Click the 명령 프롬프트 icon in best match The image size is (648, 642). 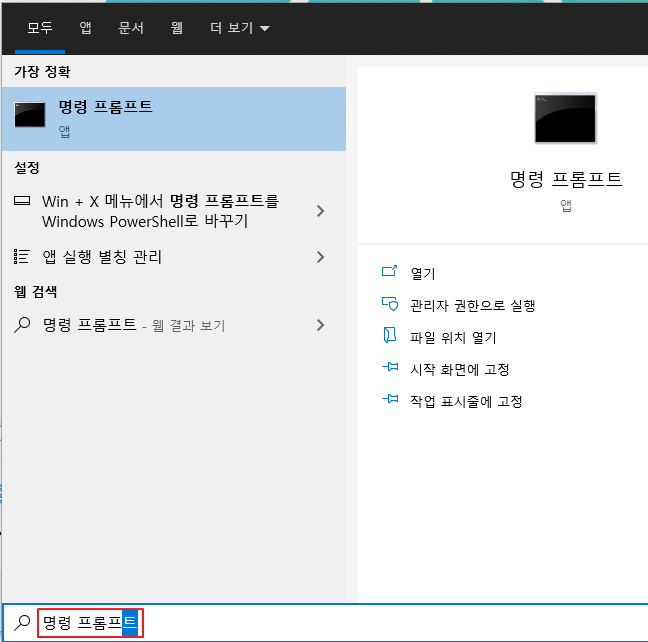(x=30, y=115)
